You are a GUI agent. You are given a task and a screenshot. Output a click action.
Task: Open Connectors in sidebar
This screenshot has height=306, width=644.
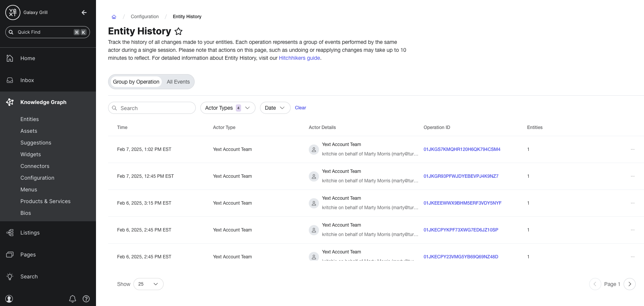tap(35, 166)
